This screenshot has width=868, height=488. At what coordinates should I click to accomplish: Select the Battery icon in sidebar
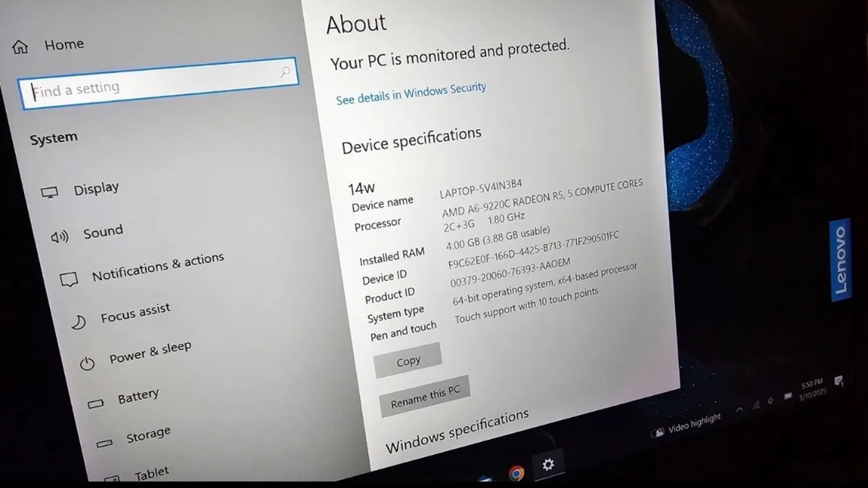pyautogui.click(x=96, y=403)
